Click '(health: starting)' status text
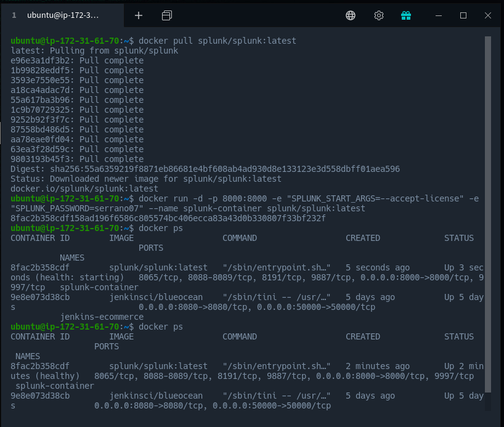504x427 pixels. point(79,277)
